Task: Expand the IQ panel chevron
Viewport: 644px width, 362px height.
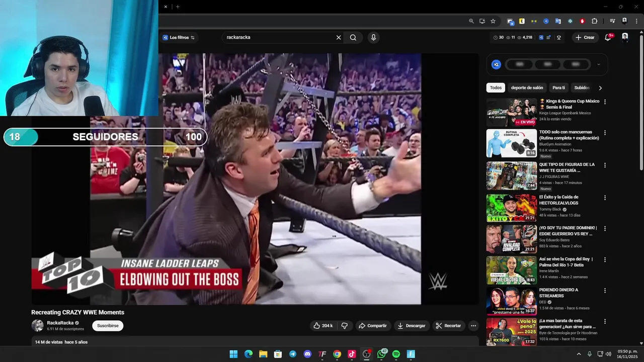Action: point(598,64)
